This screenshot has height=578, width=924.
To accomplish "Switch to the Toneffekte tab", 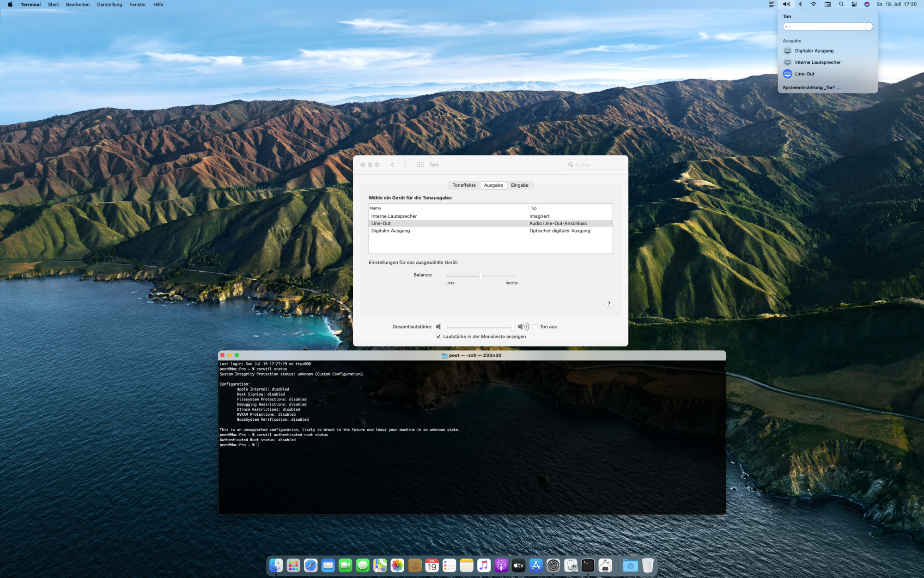I will (464, 185).
